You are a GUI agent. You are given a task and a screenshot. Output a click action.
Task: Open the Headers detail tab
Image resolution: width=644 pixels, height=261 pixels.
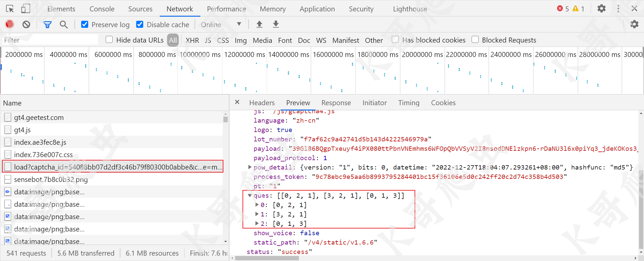262,103
